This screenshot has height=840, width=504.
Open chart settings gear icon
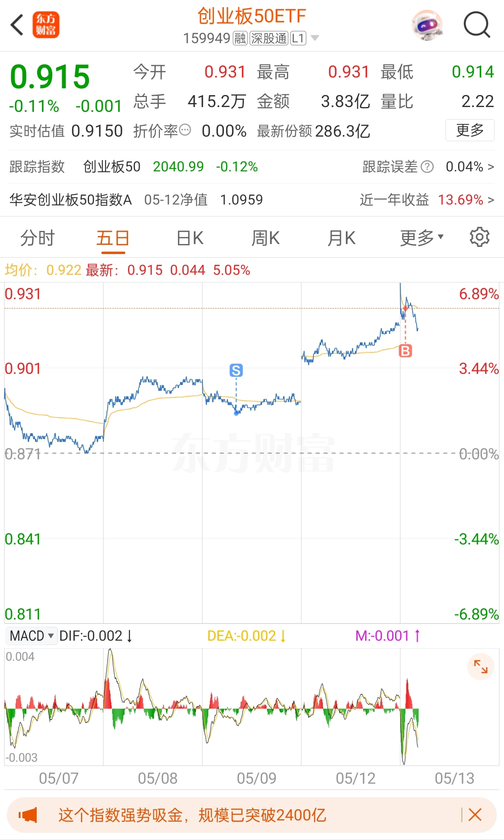[479, 238]
